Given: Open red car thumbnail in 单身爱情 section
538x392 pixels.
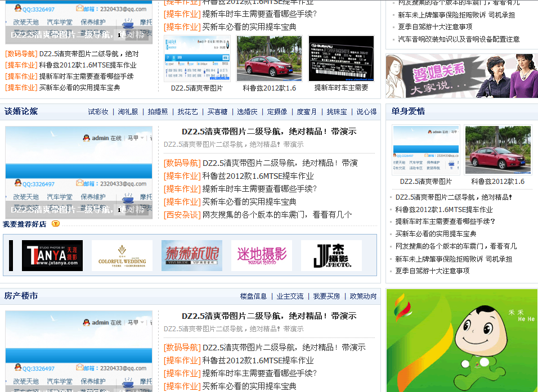Looking at the screenshot, I should (x=498, y=150).
